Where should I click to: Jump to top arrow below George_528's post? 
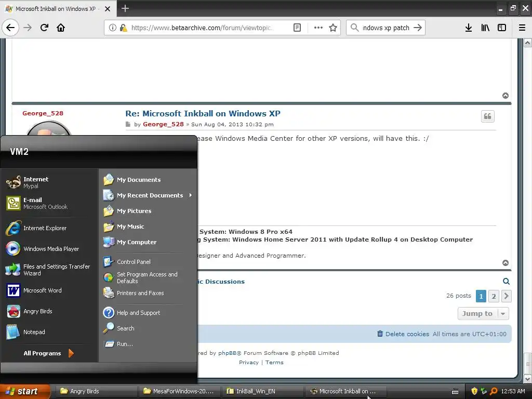(505, 263)
